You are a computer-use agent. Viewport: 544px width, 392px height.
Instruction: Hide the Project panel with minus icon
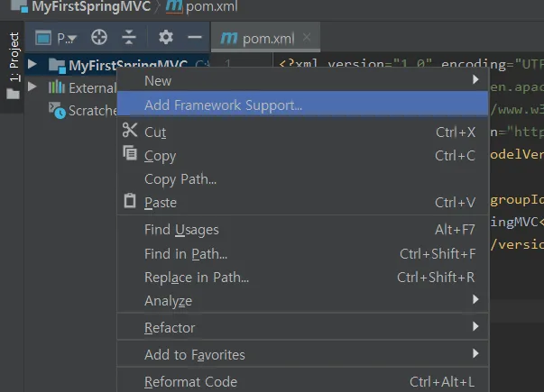[194, 38]
